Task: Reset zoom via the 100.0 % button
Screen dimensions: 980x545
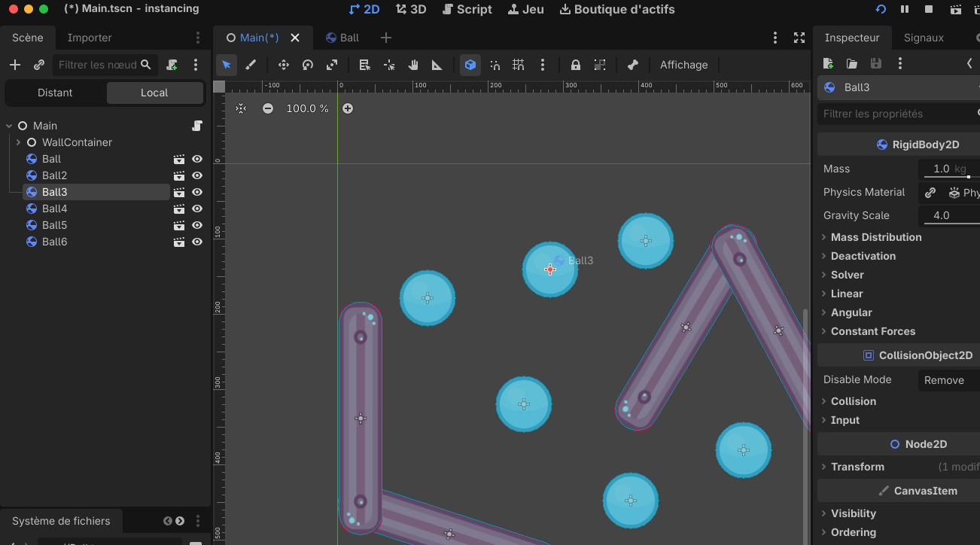Action: tap(307, 108)
